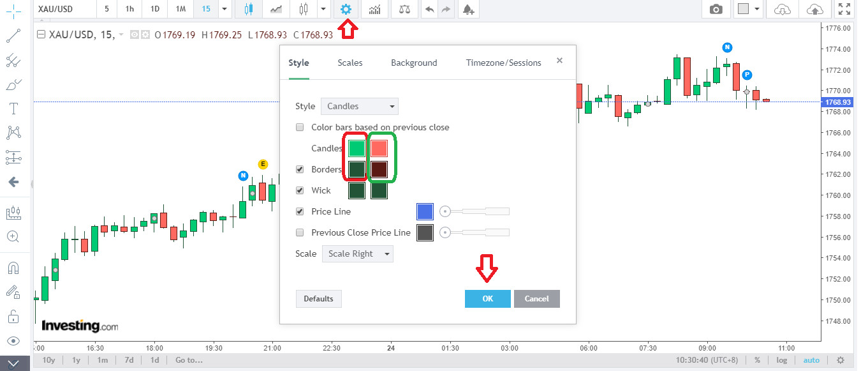Select the crosshair cursor tool
Image resolution: width=868 pixels, height=371 pixels.
point(14,10)
